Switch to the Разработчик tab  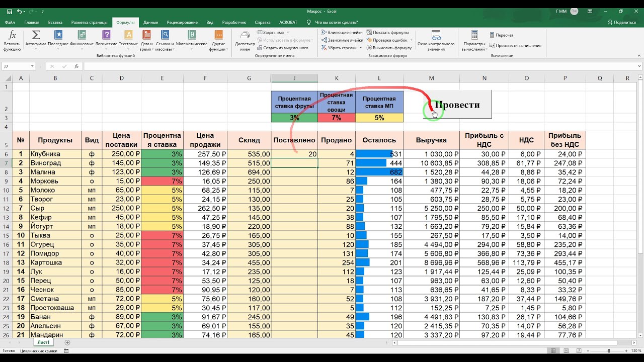[x=234, y=23]
